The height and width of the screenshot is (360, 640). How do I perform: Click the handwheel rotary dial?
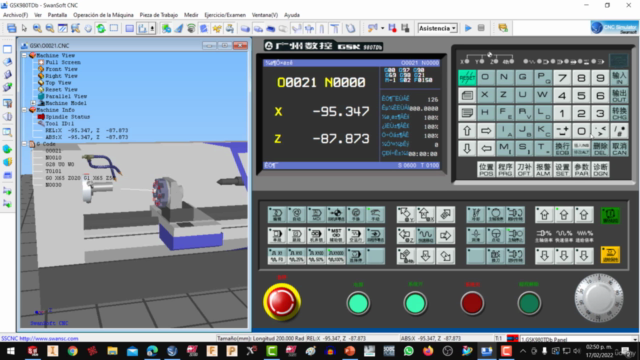pyautogui.click(x=599, y=298)
